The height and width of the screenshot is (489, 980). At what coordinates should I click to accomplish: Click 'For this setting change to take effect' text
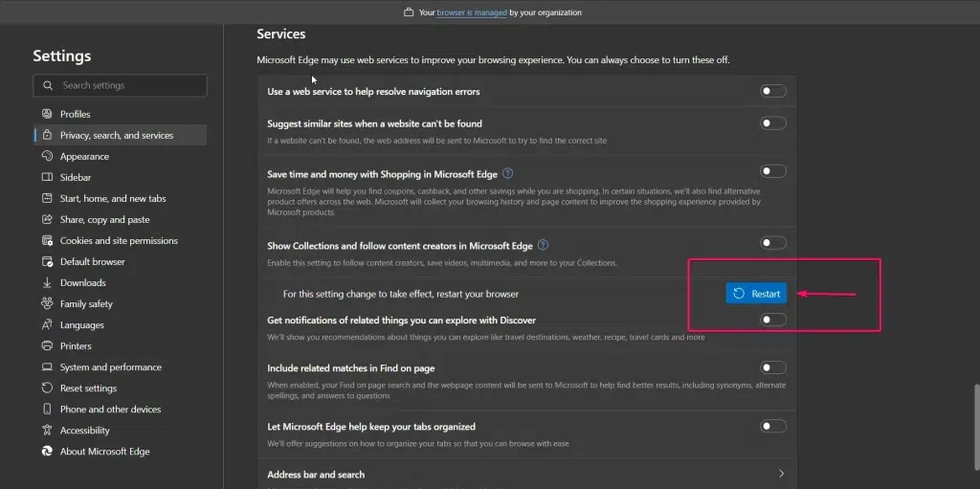point(401,294)
